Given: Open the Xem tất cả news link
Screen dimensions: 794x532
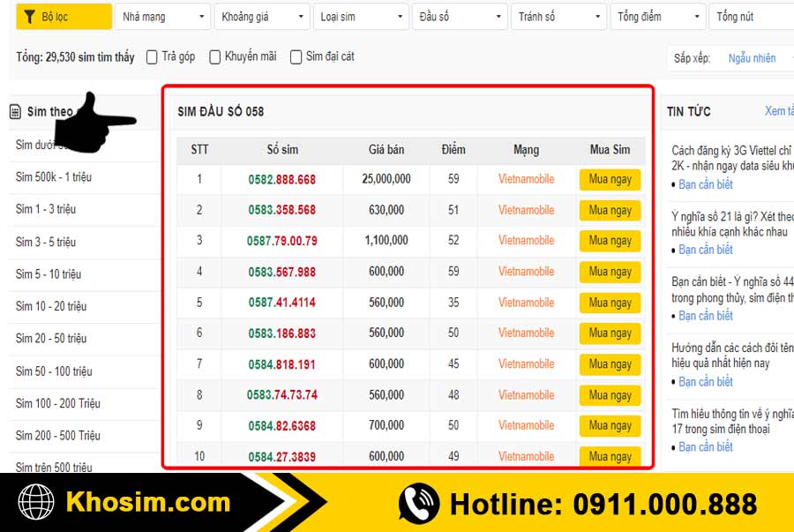Looking at the screenshot, I should (779, 111).
